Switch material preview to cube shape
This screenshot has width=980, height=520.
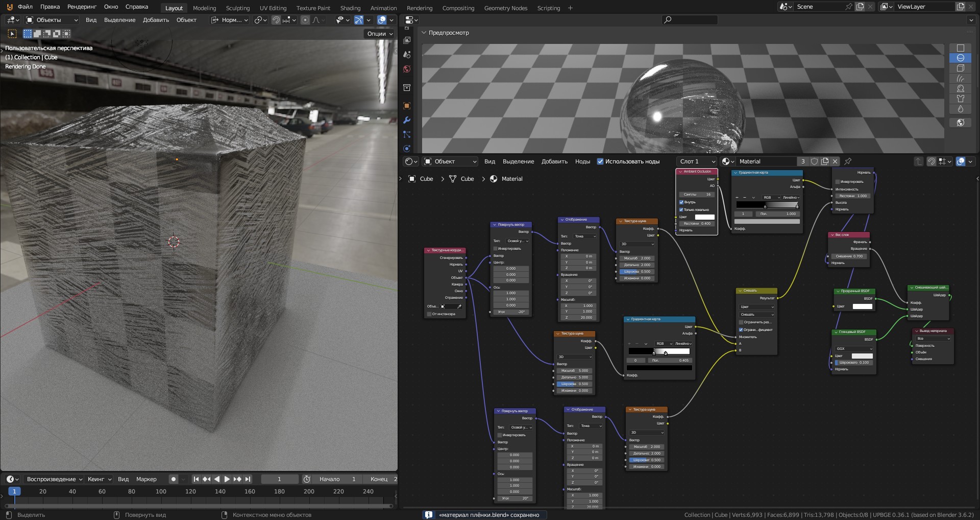tap(960, 68)
